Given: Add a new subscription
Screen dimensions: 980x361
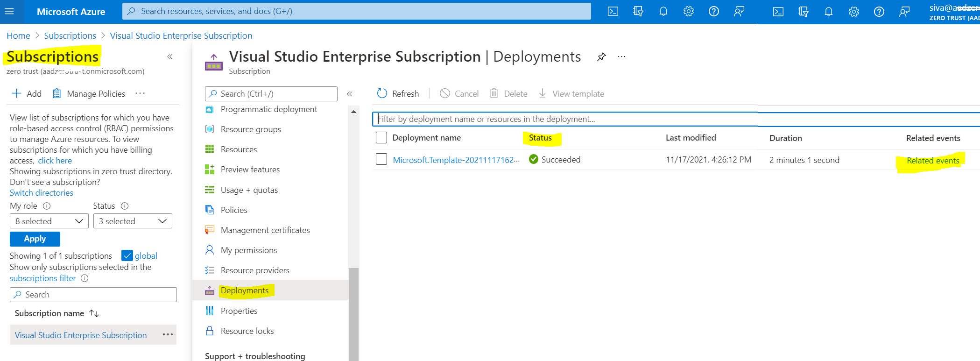Looking at the screenshot, I should pyautogui.click(x=27, y=94).
